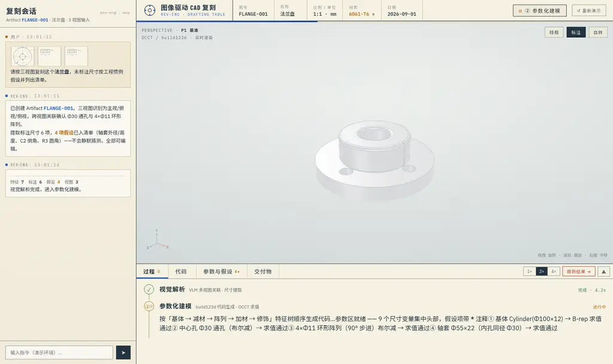This screenshot has height=364, width=613.
Task: Toggle 标注 annotation display mode
Action: (x=576, y=32)
